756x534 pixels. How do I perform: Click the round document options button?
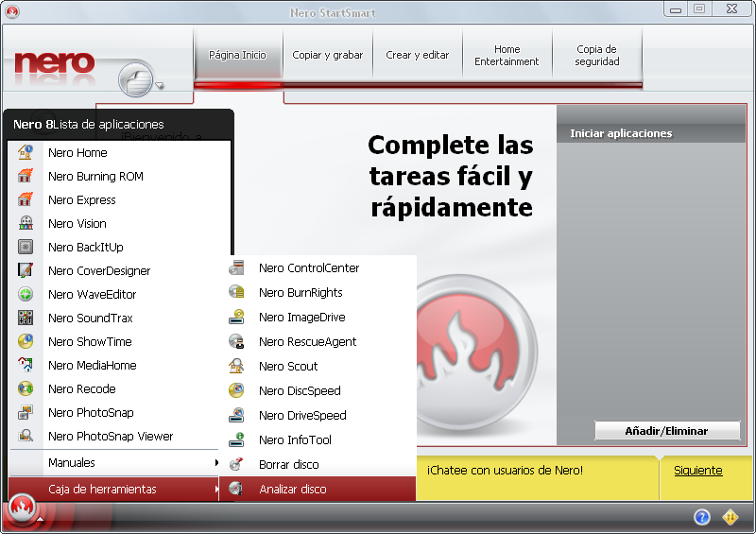click(x=135, y=79)
